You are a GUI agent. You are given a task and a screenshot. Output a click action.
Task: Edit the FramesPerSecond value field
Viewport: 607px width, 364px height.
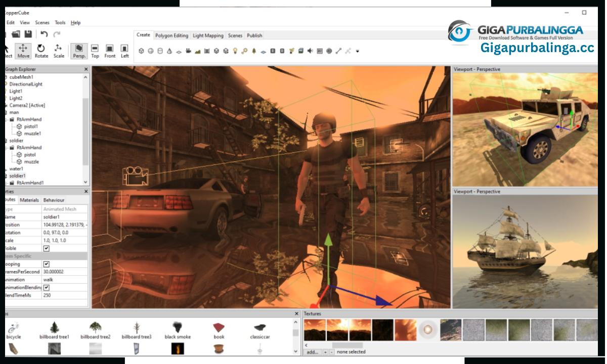click(x=65, y=271)
